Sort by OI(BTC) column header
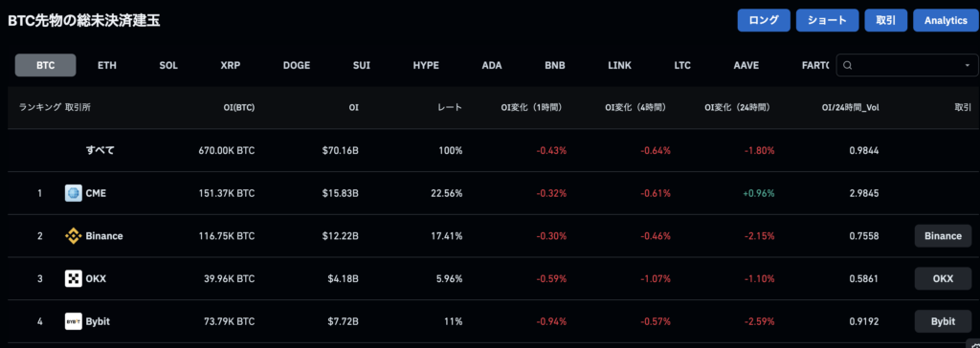Viewport: 980px width, 348px height. (238, 107)
